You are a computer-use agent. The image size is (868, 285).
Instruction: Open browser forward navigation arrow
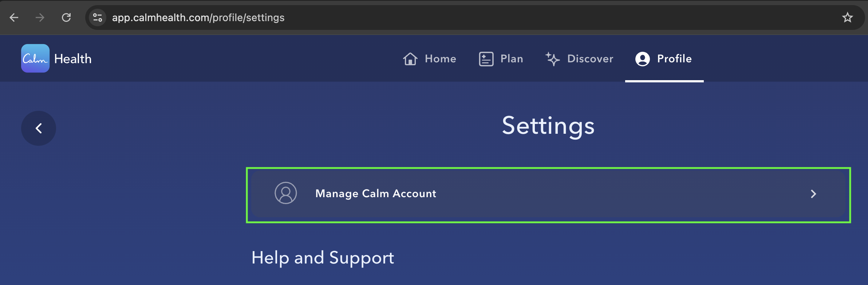click(x=40, y=17)
